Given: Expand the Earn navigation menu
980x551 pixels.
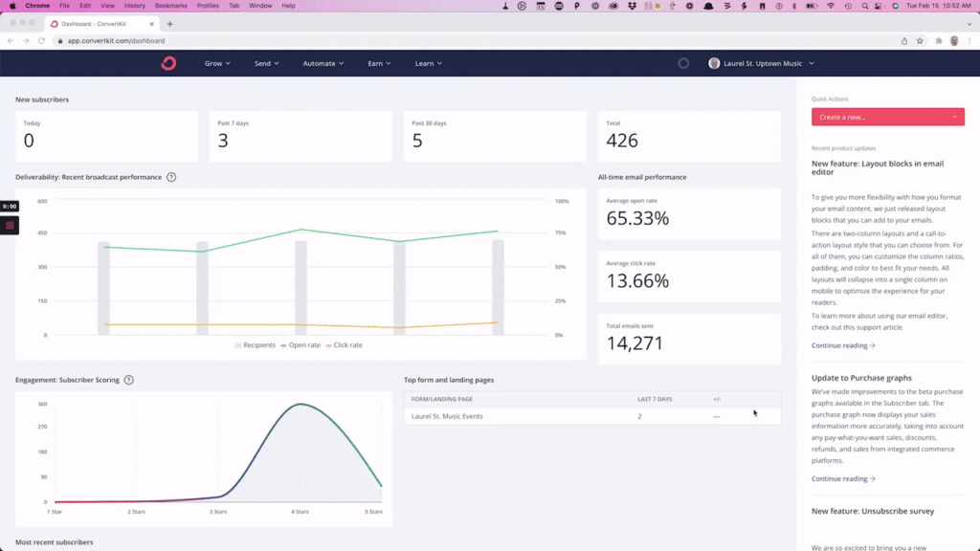Looking at the screenshot, I should click(x=379, y=63).
